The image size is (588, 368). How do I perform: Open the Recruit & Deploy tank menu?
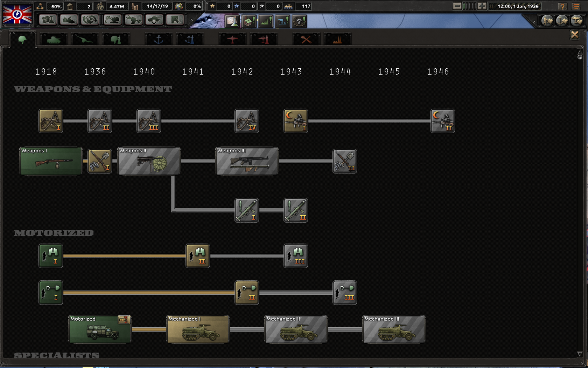point(154,20)
